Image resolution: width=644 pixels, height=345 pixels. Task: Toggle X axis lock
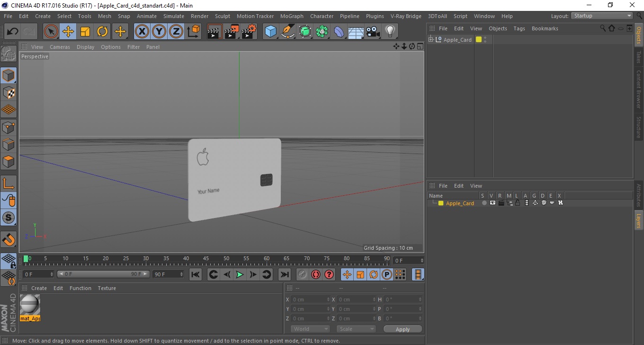142,32
